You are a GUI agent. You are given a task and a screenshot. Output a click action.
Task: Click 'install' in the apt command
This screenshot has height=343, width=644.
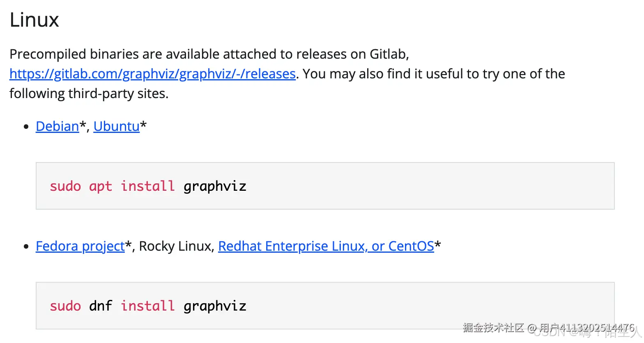pyautogui.click(x=147, y=186)
